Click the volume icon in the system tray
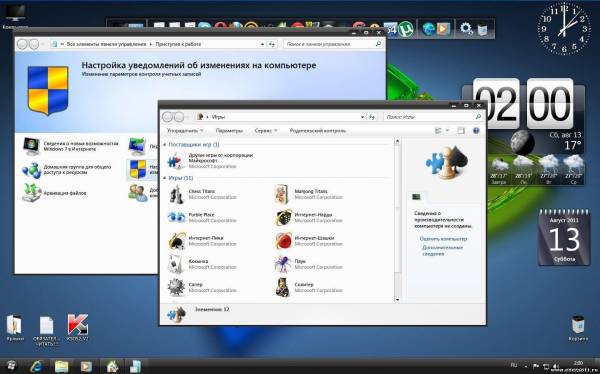The height and width of the screenshot is (374, 600). (x=555, y=366)
